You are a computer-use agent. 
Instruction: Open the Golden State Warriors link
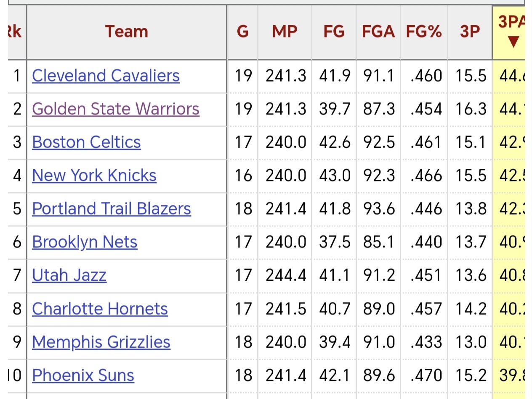pyautogui.click(x=115, y=109)
